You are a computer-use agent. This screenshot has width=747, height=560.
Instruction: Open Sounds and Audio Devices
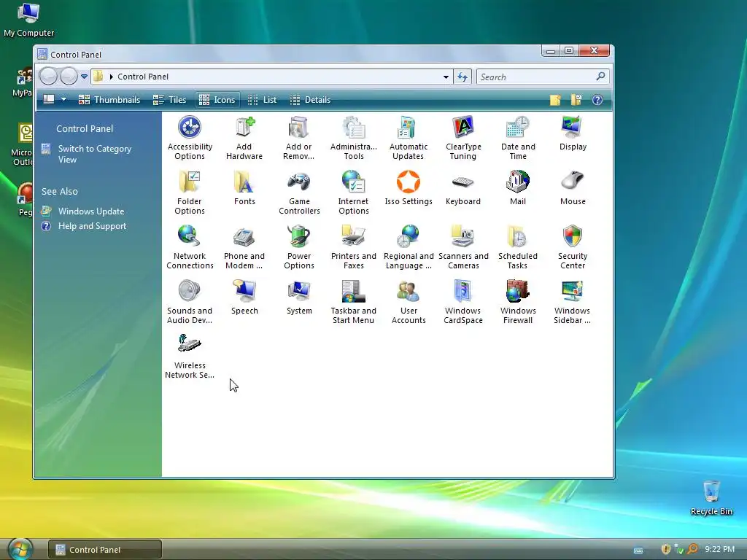(x=190, y=303)
